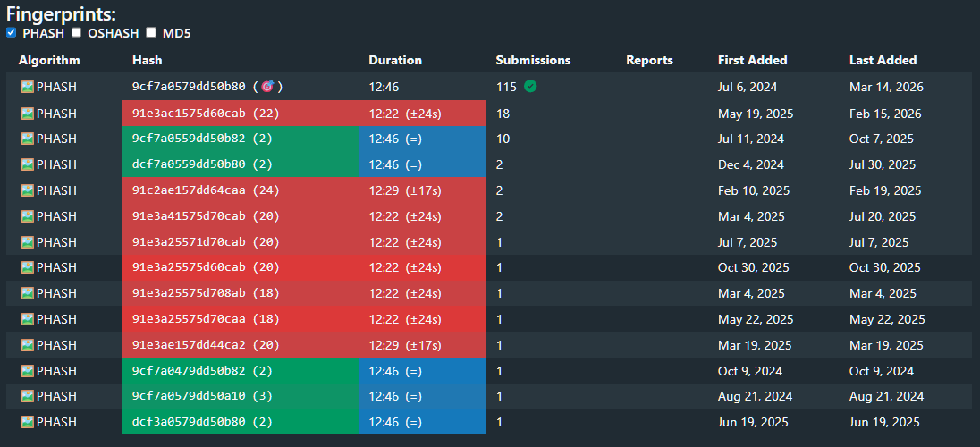
Task: Click the green checkmark next to 115 submissions
Action: coord(530,87)
